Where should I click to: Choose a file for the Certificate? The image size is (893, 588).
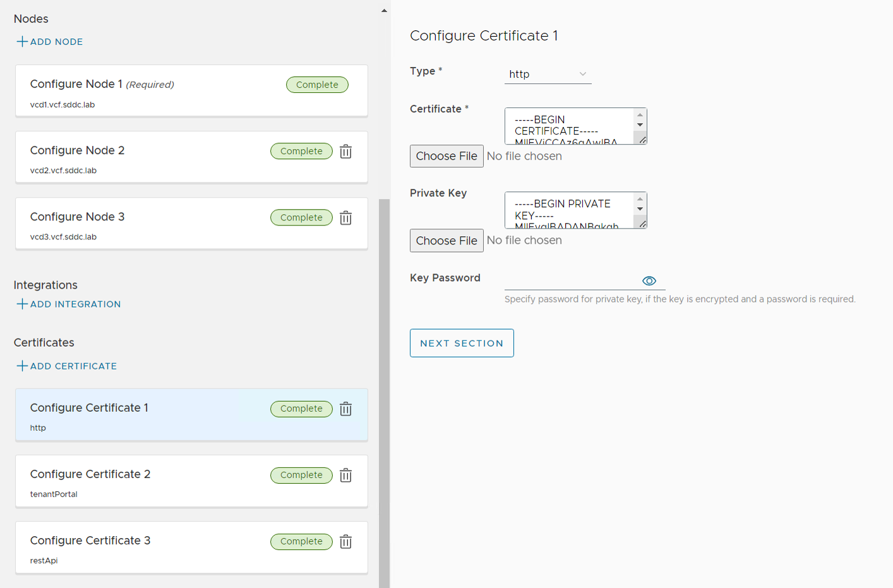click(446, 156)
